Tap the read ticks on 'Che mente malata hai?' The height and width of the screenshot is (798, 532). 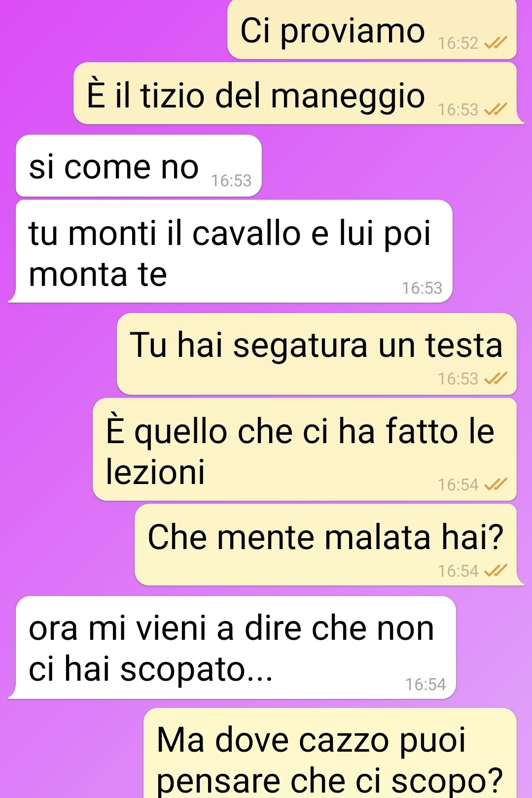[x=496, y=571]
